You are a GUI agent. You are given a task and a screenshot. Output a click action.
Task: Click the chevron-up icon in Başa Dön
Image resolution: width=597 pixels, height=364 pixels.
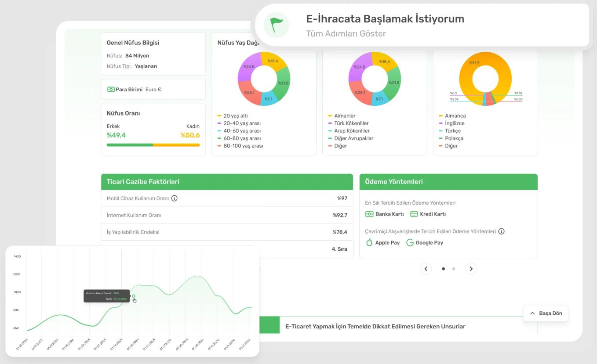click(x=532, y=313)
